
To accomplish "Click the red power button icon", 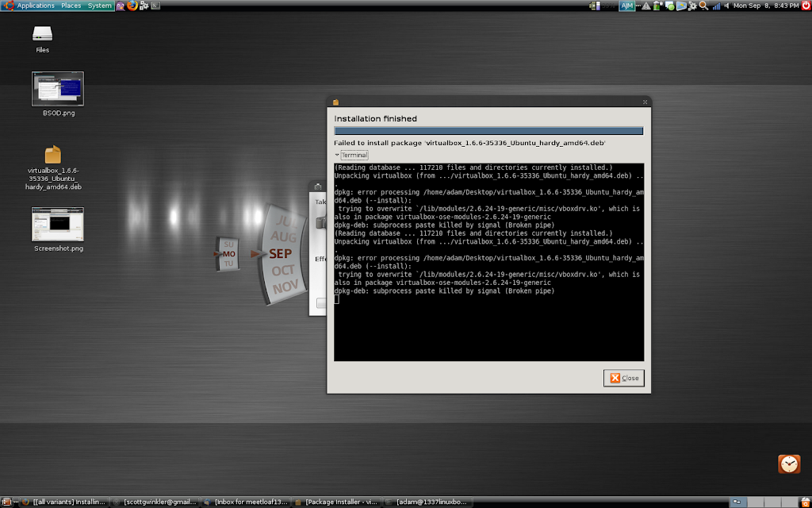I will point(806,6).
